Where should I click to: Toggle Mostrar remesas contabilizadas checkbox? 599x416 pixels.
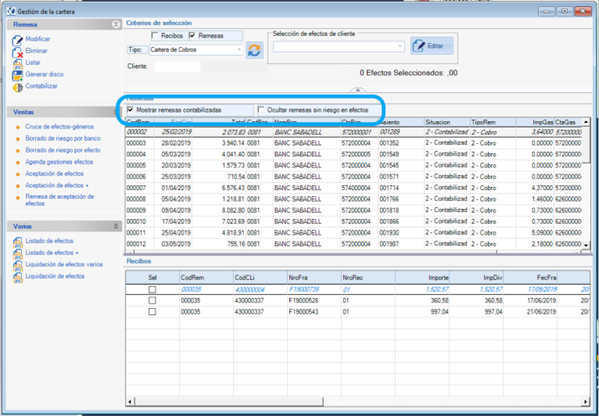pos(130,110)
